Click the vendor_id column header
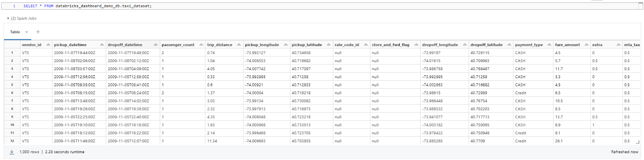This screenshot has height=160, width=644. pos(36,45)
